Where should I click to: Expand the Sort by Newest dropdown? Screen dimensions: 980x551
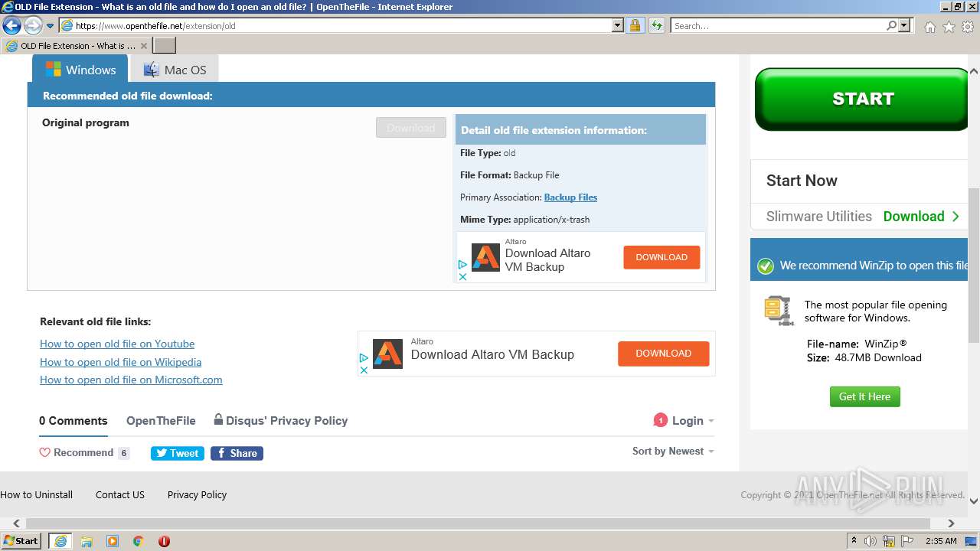673,451
